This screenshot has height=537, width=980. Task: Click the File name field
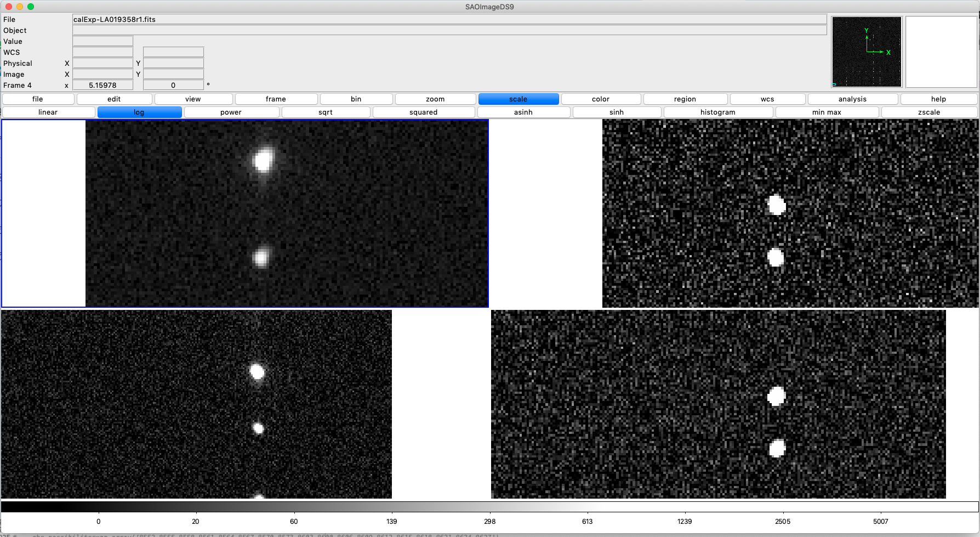tap(449, 19)
